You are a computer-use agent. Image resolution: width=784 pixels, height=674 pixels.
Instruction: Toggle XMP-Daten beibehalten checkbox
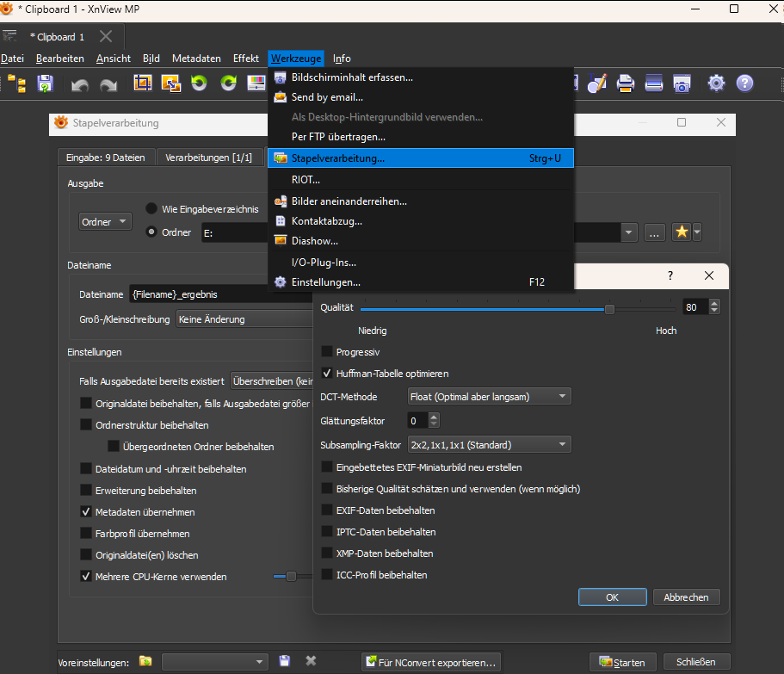click(x=327, y=553)
